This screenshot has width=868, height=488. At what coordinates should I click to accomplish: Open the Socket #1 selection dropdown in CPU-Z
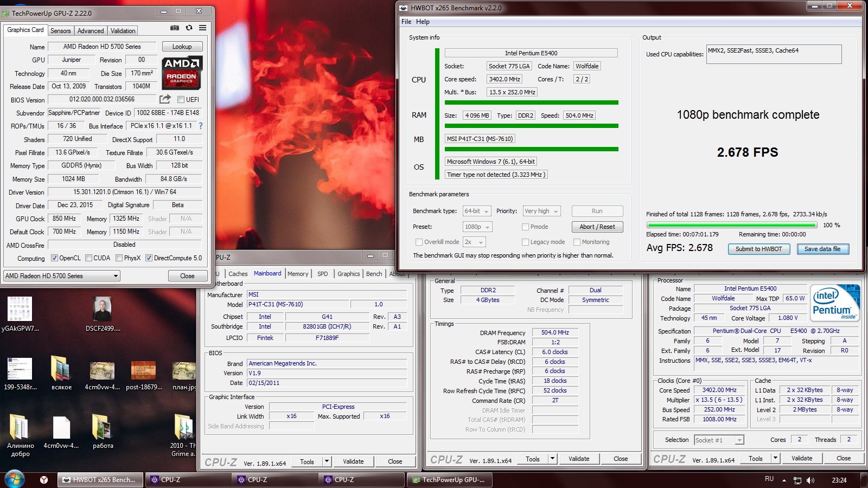tap(719, 440)
